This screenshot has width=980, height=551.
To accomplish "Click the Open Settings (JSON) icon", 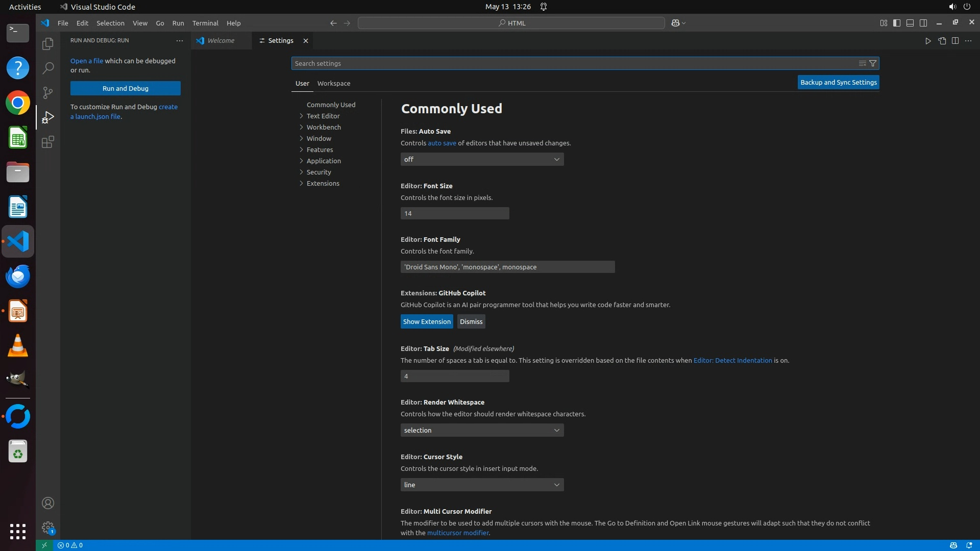I will [x=942, y=41].
